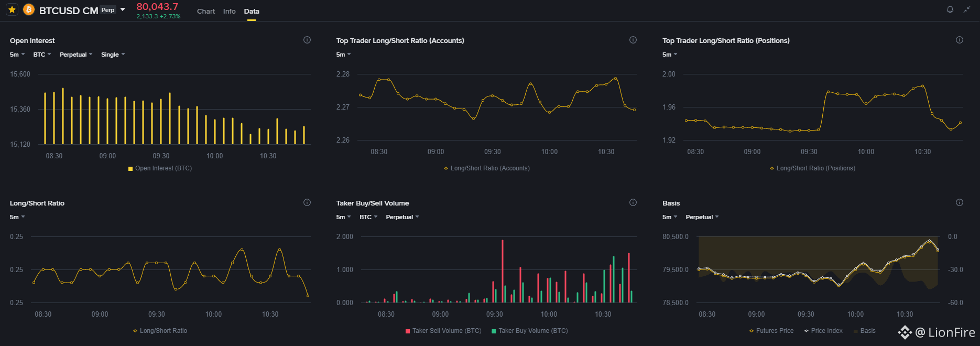This screenshot has width=980, height=346.
Task: Click the 80,500.0 axis label in Basis
Action: coord(676,236)
